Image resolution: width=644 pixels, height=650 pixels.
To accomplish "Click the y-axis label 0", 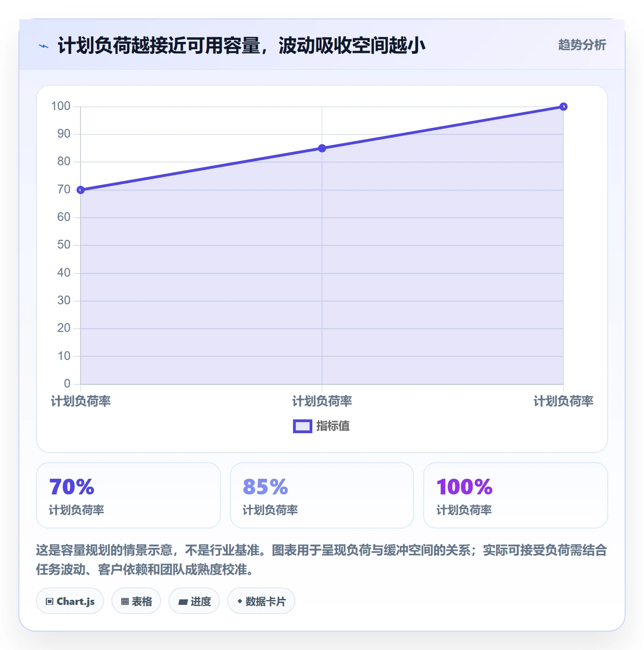I will (67, 383).
